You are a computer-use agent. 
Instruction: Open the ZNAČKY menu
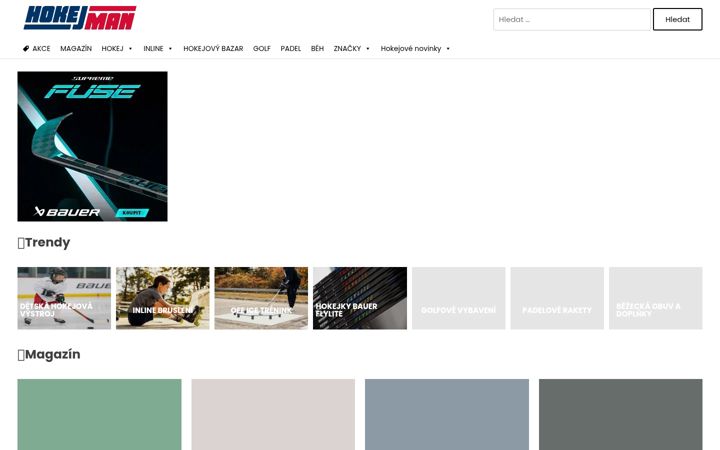point(347,49)
